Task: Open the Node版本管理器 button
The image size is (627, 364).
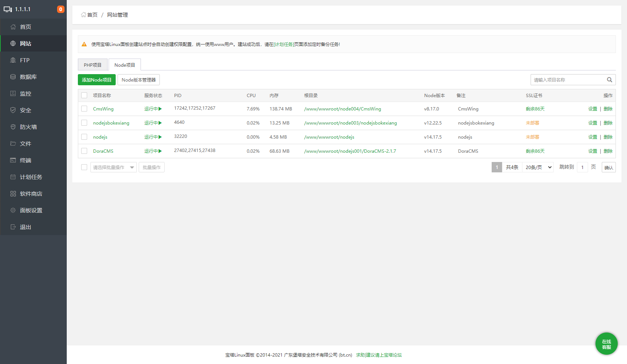Action: tap(139, 80)
